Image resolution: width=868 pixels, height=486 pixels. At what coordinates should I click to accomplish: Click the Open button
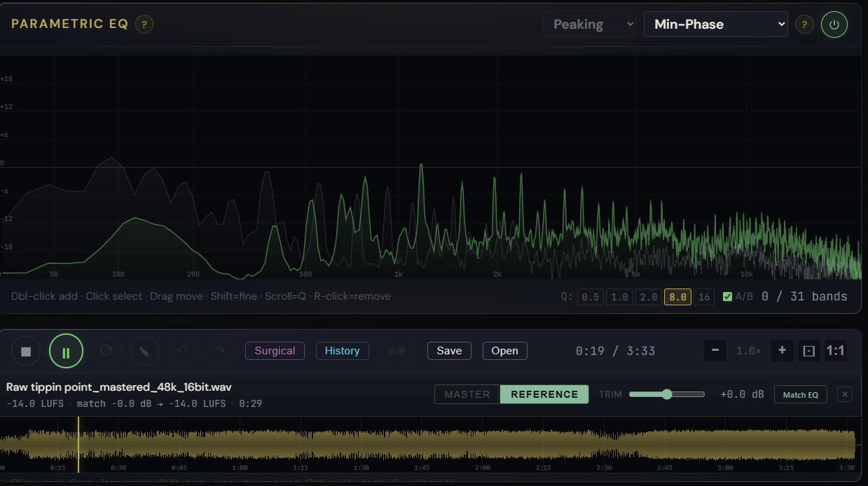point(504,351)
